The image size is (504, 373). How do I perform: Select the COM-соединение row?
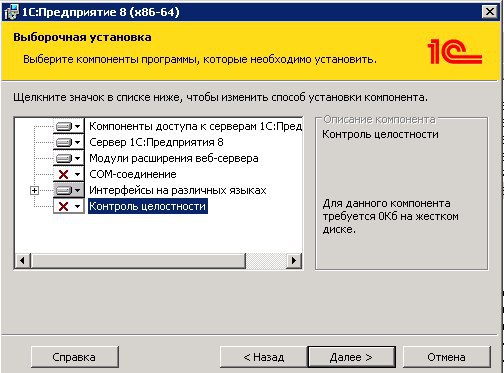tap(133, 174)
